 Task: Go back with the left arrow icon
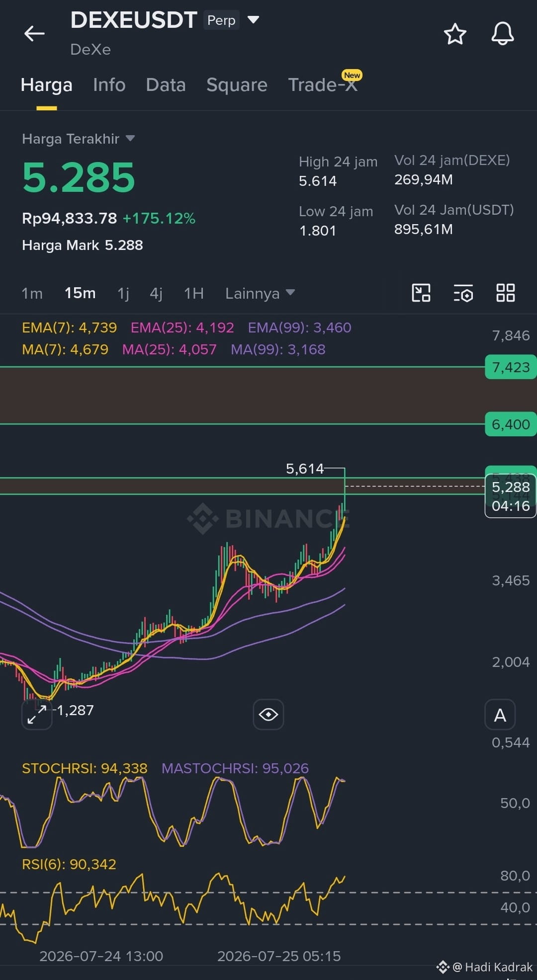coord(34,34)
